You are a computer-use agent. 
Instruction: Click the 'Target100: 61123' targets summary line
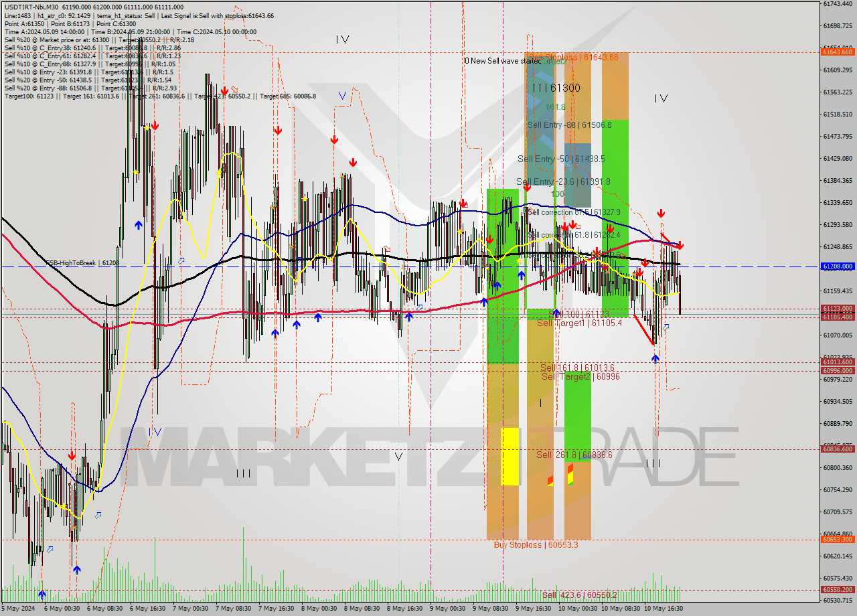coord(160,96)
